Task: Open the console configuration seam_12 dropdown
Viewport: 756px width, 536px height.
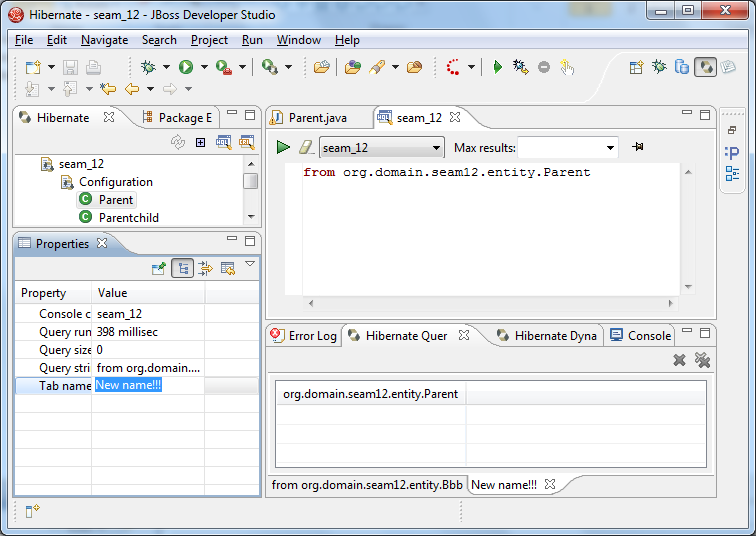Action: [x=436, y=147]
